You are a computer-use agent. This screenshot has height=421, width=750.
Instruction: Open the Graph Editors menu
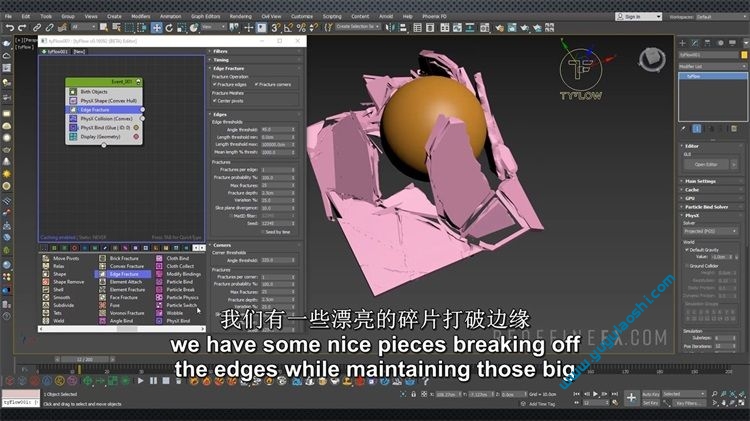point(205,16)
